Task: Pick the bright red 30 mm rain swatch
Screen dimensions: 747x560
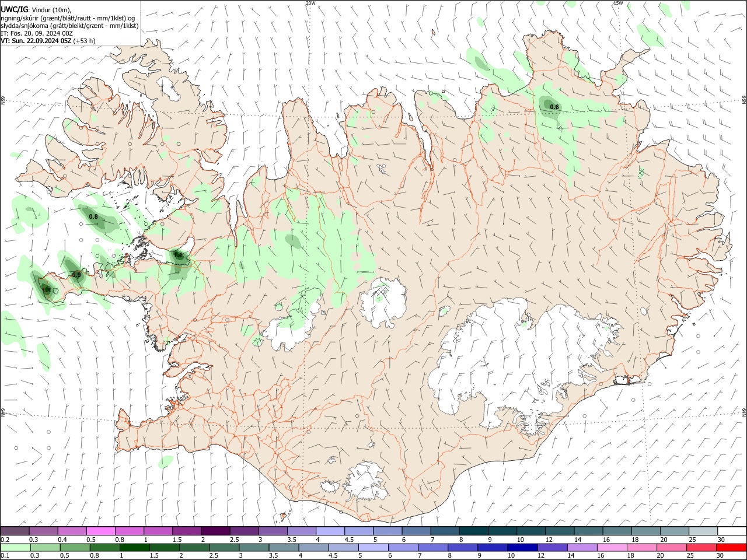Action: pos(732,547)
